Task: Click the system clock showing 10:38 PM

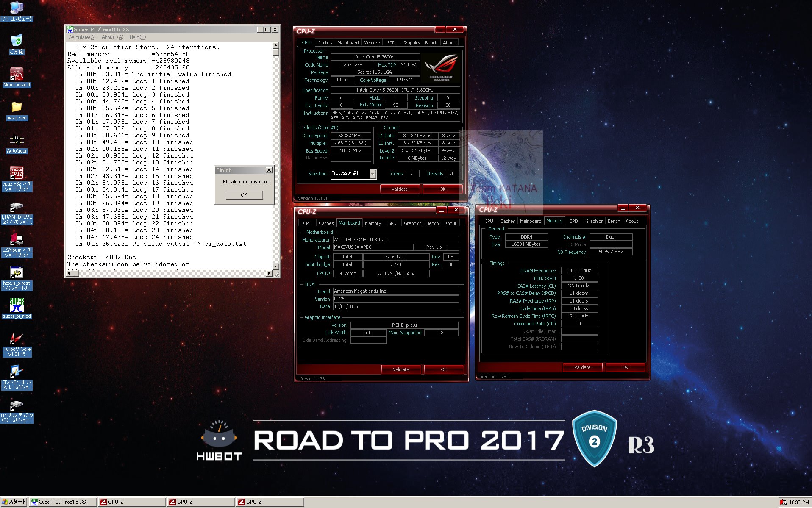Action: (x=799, y=502)
